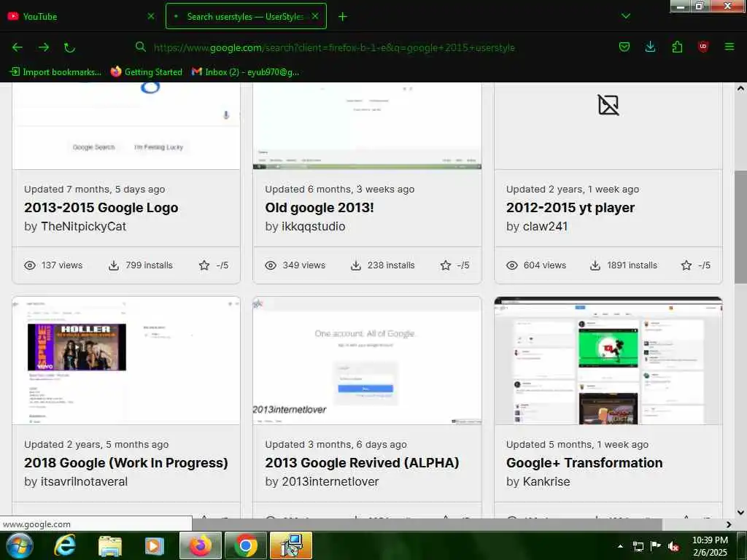This screenshot has height=560, width=747.
Task: Open author claw241
Action: click(546, 226)
